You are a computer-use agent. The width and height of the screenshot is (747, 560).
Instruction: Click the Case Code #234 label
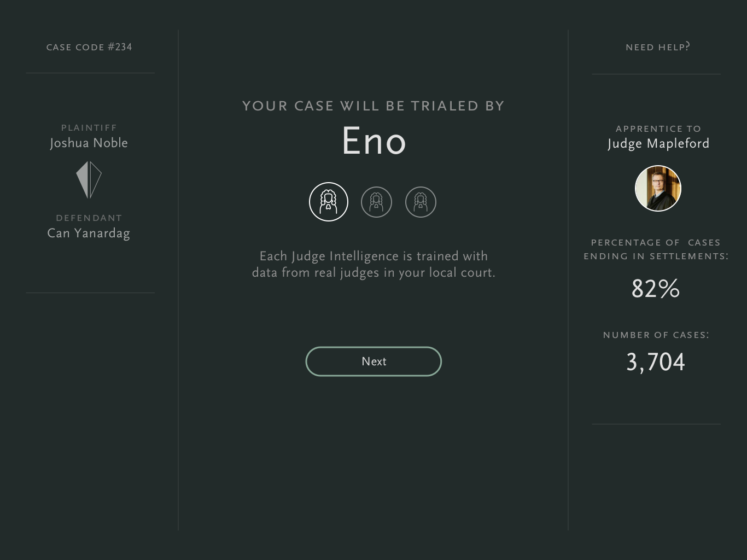[x=89, y=47]
